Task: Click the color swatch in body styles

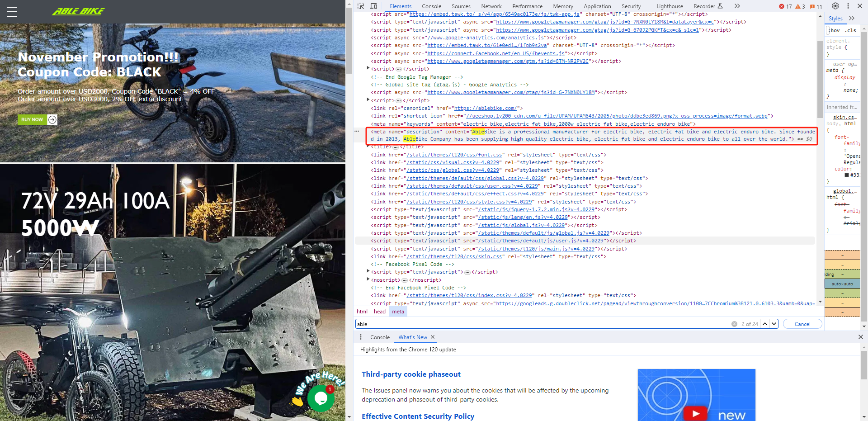Action: [847, 175]
